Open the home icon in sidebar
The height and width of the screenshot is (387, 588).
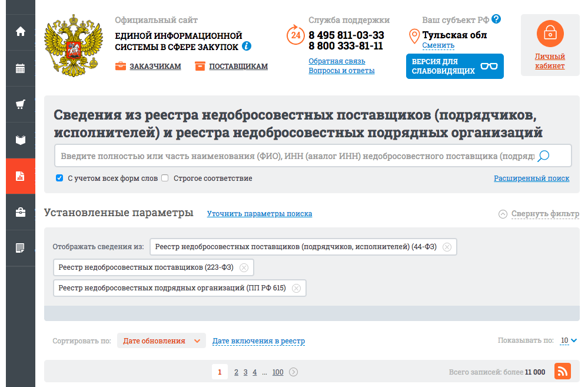point(21,32)
